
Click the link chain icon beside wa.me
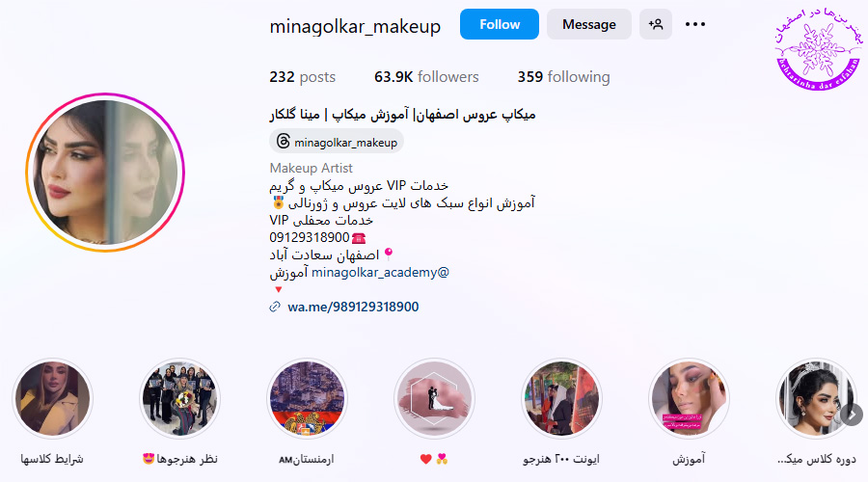[275, 307]
